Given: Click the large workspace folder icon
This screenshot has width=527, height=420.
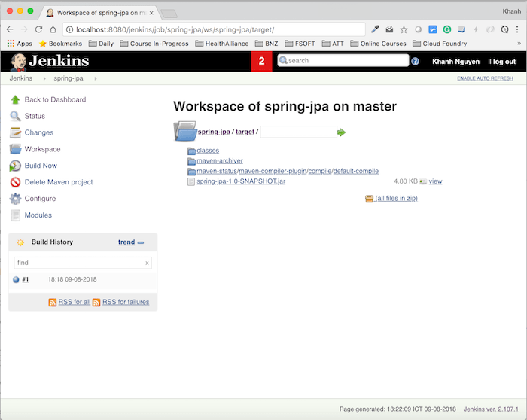Looking at the screenshot, I should tap(185, 132).
